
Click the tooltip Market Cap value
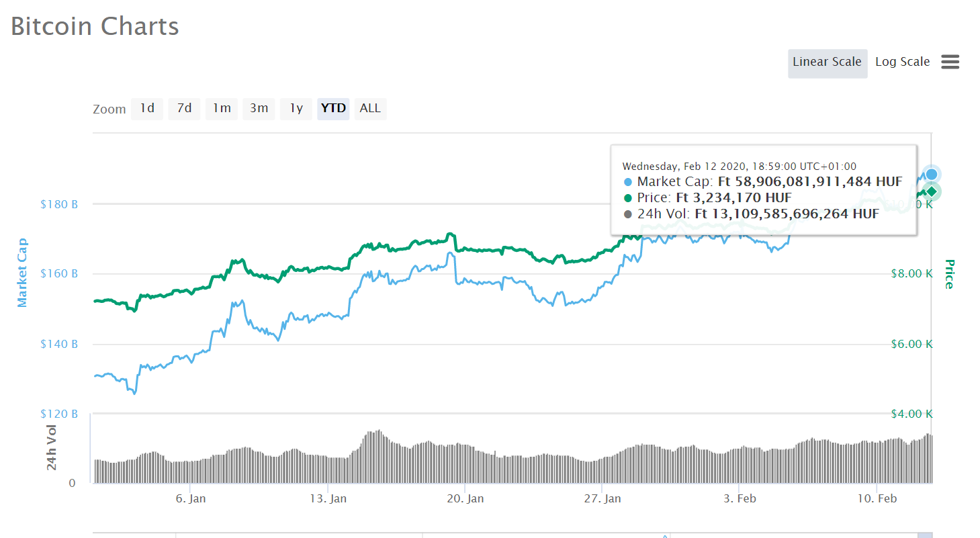(x=810, y=181)
